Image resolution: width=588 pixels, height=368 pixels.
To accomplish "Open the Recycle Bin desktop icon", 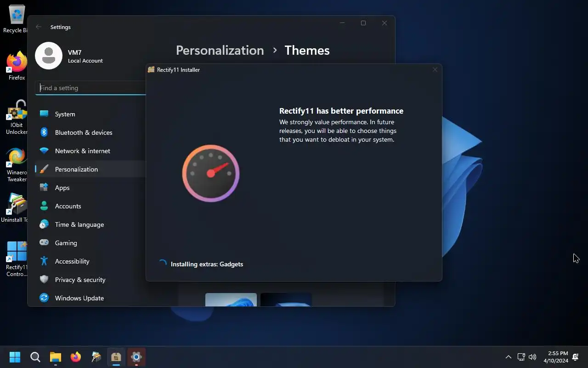I will [x=16, y=18].
